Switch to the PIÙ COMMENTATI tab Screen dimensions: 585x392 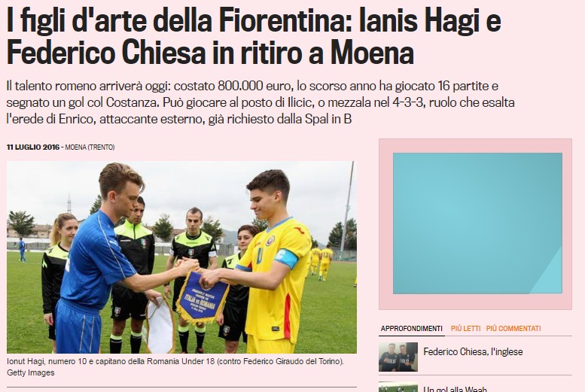tap(513, 329)
